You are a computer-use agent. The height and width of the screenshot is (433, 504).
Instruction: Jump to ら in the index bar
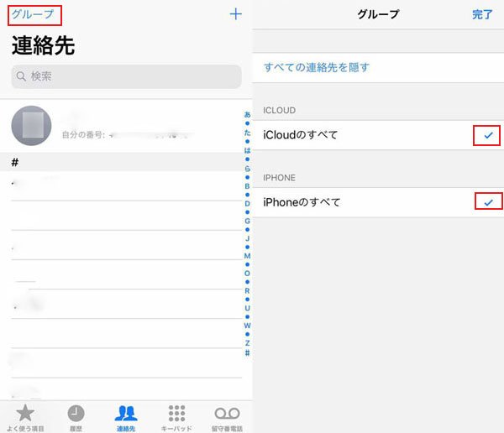[247, 169]
